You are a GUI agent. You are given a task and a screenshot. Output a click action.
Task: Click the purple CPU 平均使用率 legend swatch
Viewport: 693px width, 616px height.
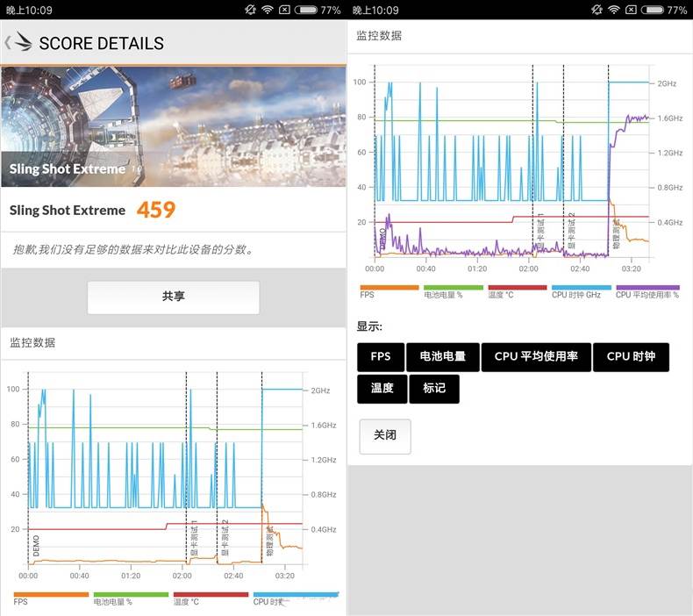pos(647,287)
